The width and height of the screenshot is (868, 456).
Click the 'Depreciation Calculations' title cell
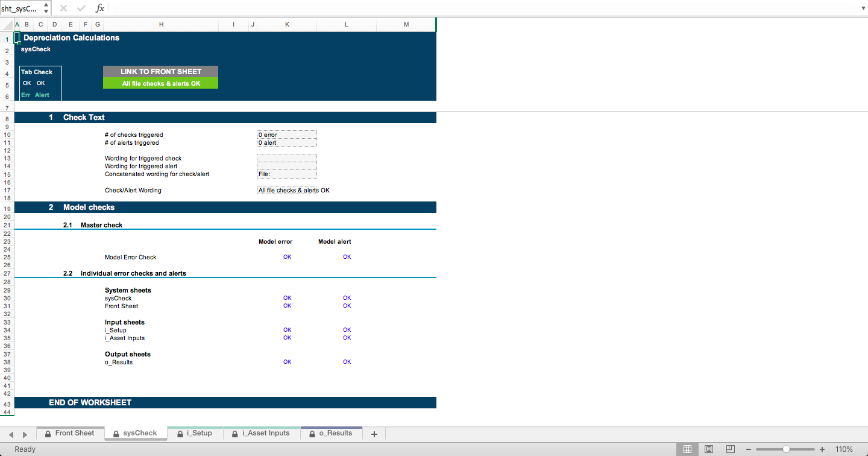click(x=71, y=37)
